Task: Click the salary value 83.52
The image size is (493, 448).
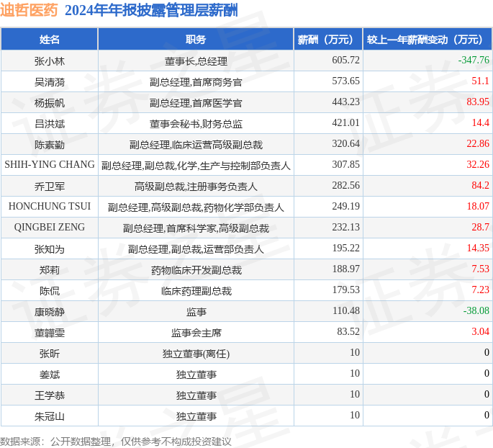Action: click(x=348, y=331)
